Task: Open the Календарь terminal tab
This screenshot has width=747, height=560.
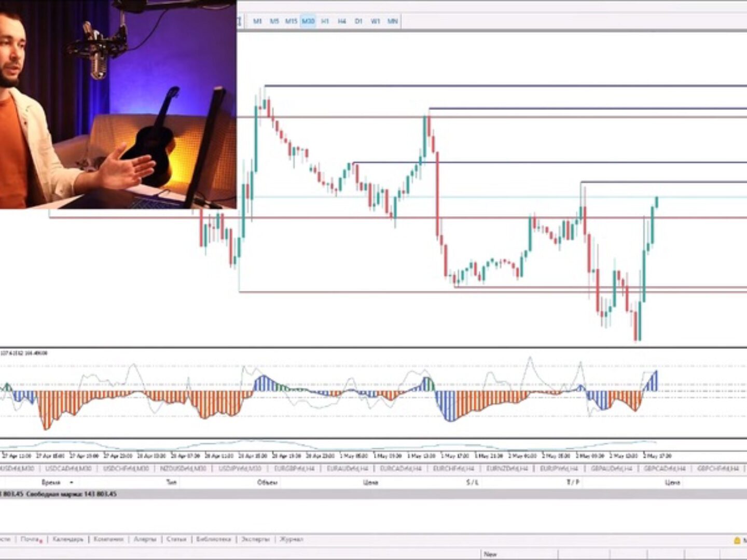Action: tap(68, 539)
